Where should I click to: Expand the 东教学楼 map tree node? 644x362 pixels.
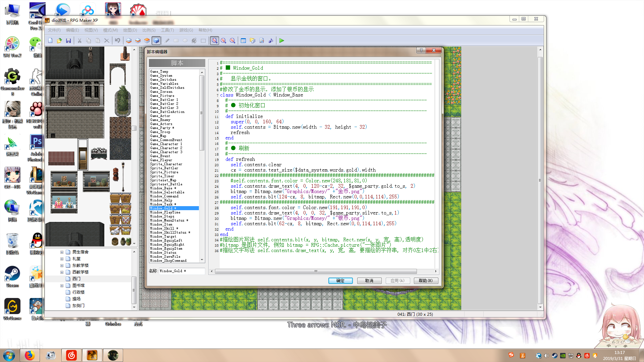[62, 265]
